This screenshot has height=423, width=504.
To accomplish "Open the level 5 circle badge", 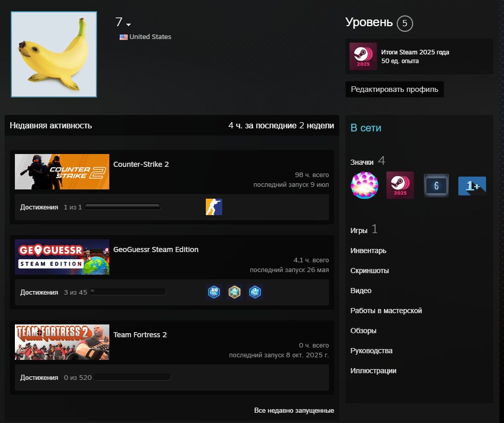I will click(404, 23).
